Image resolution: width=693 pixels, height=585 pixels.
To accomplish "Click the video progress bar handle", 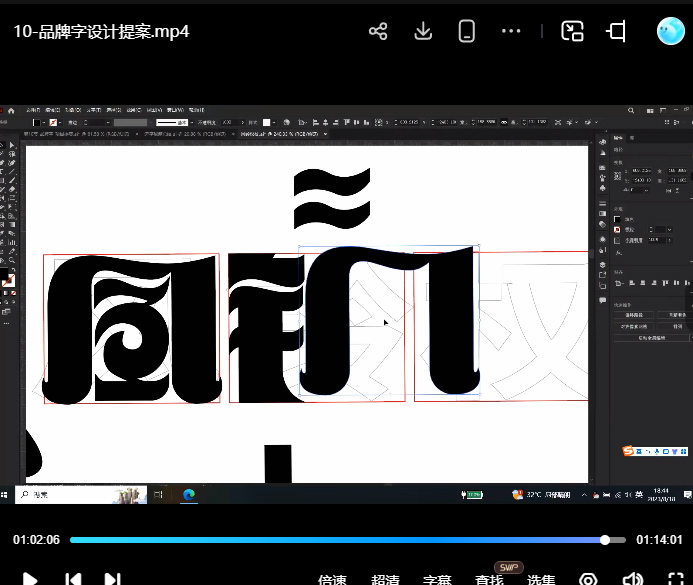I will [x=605, y=540].
